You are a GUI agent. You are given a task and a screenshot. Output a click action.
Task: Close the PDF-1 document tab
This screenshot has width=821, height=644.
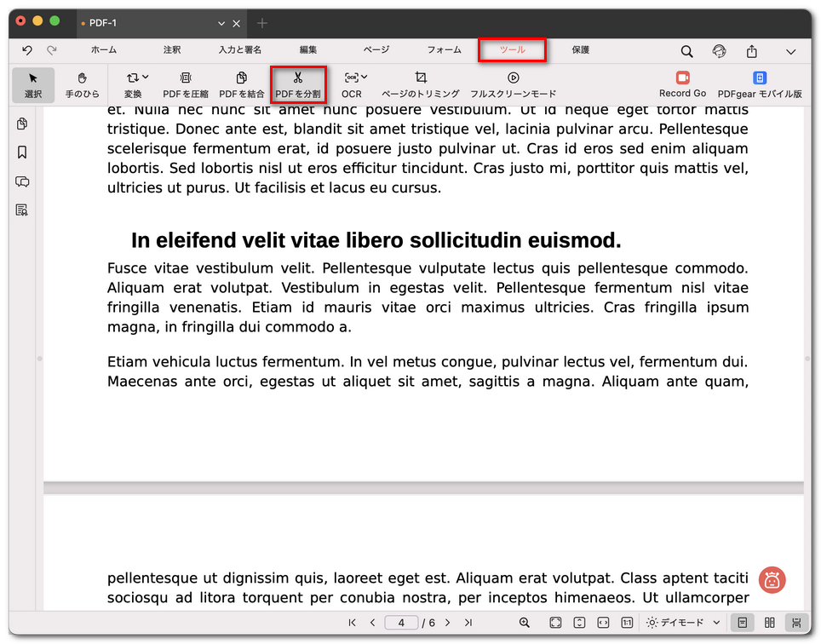(237, 24)
